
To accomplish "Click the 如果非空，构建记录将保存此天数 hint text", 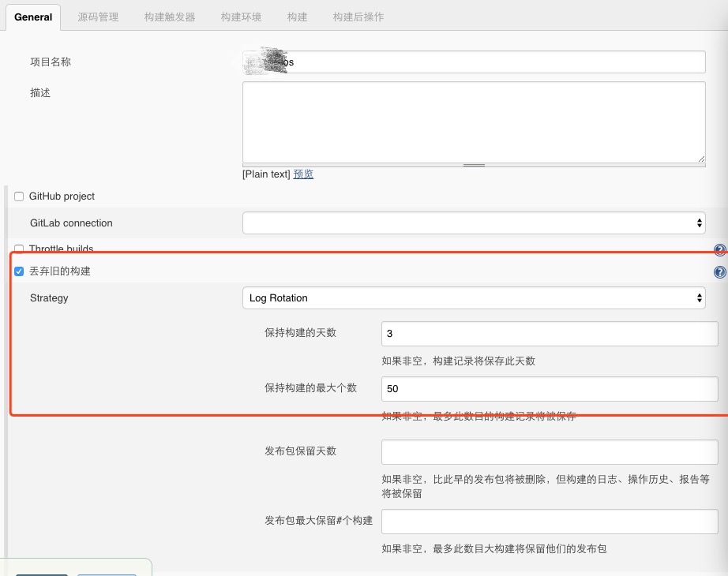I will click(x=458, y=361).
